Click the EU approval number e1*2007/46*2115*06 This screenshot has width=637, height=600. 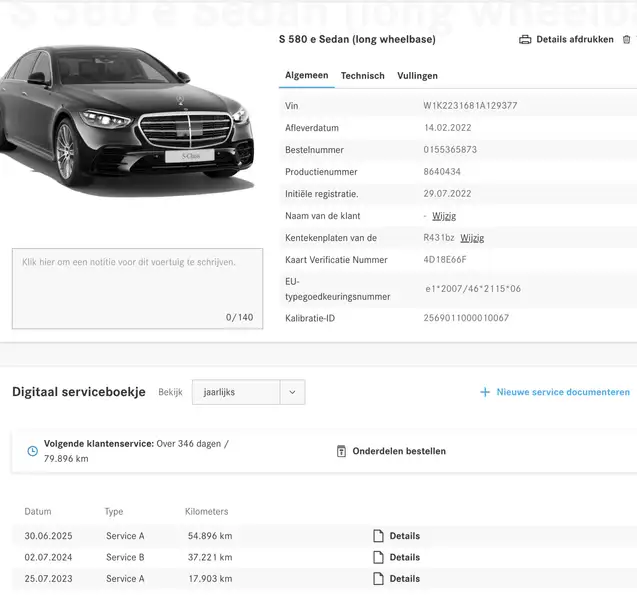point(473,289)
